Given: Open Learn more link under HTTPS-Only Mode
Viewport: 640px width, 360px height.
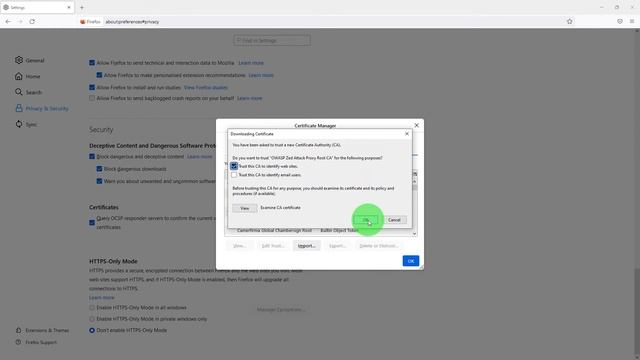Looking at the screenshot, I should click(x=102, y=298).
